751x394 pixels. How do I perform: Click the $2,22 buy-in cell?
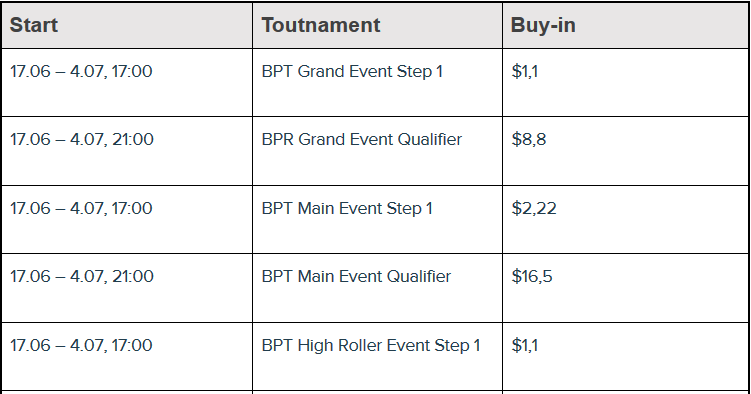coord(626,219)
